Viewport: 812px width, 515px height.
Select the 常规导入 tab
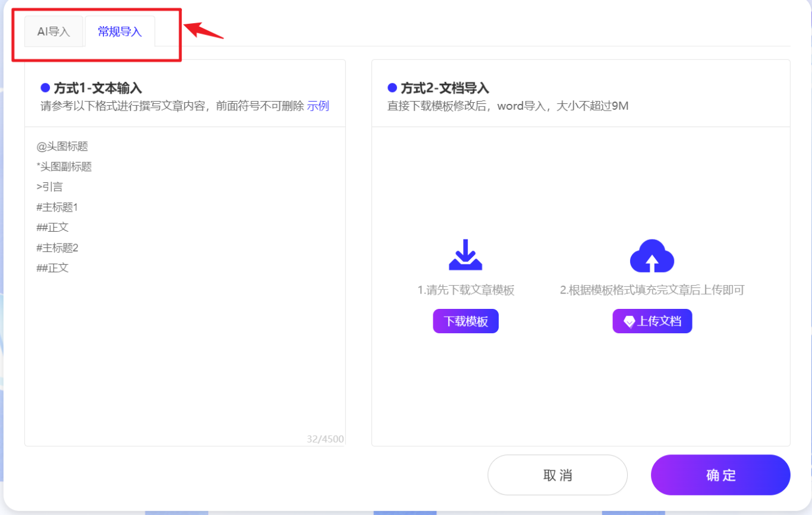[119, 32]
